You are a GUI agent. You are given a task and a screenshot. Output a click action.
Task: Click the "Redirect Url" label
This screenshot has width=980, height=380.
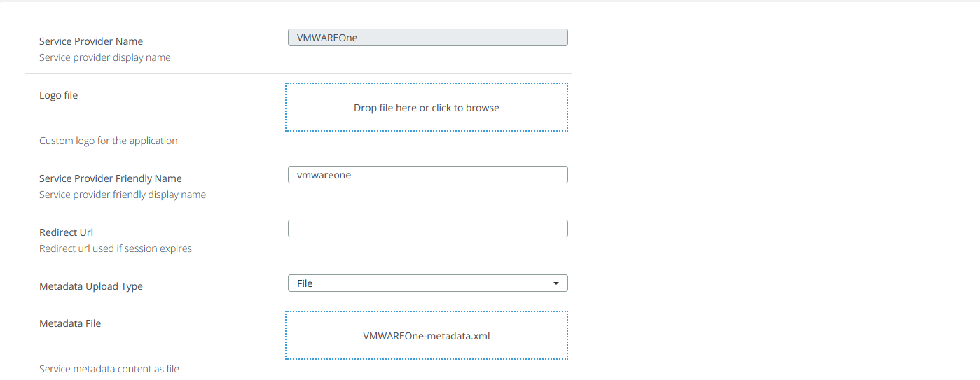click(66, 232)
